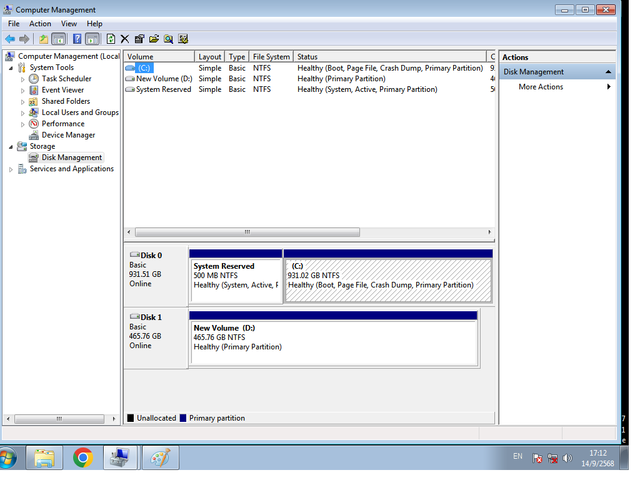
Task: Toggle Show/Hide Console Tree toolbar icon
Action: (59, 40)
